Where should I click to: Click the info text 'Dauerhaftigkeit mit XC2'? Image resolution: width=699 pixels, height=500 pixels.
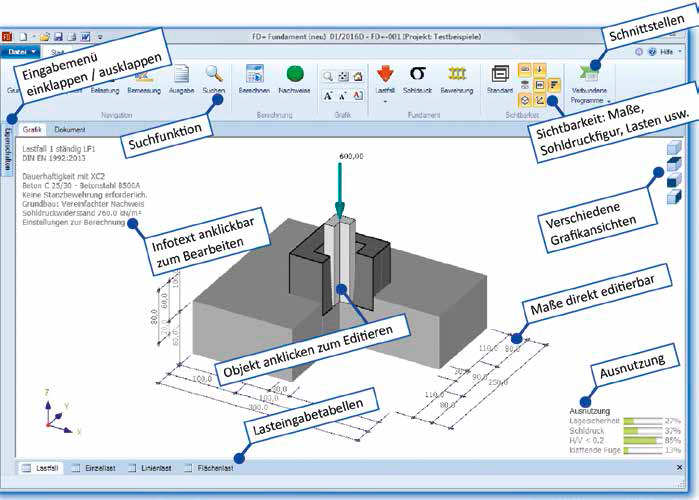coord(63,176)
